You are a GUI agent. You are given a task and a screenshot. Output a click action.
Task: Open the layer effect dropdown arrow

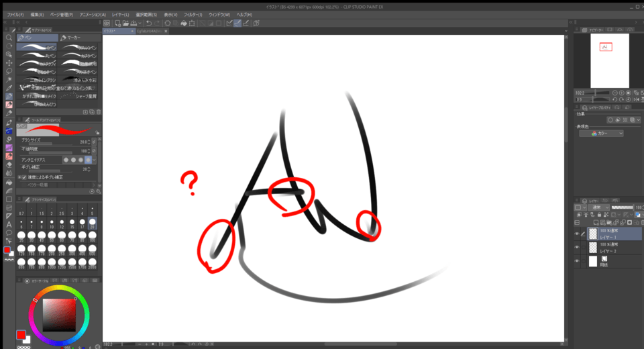[638, 120]
